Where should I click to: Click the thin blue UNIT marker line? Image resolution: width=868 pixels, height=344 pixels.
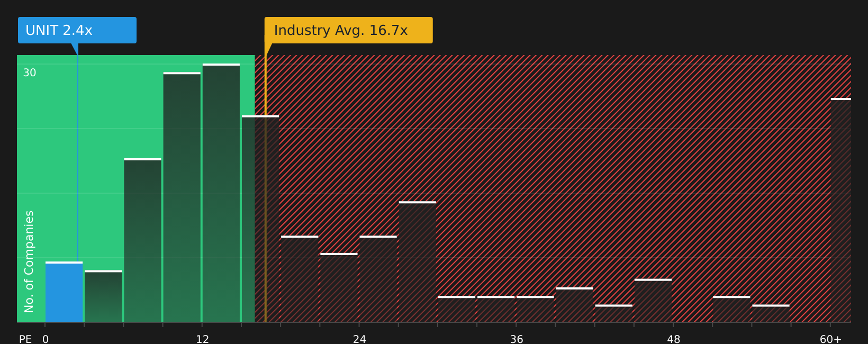(x=78, y=159)
